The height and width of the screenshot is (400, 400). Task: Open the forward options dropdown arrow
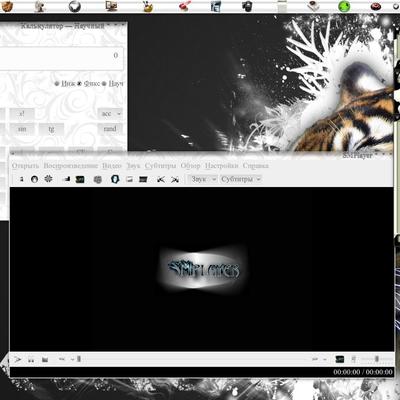pyautogui.click(x=324, y=359)
